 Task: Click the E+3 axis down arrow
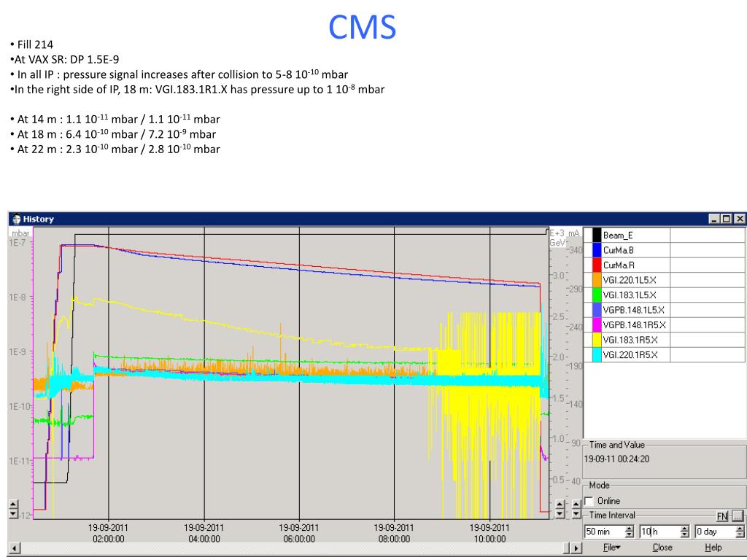[560, 514]
